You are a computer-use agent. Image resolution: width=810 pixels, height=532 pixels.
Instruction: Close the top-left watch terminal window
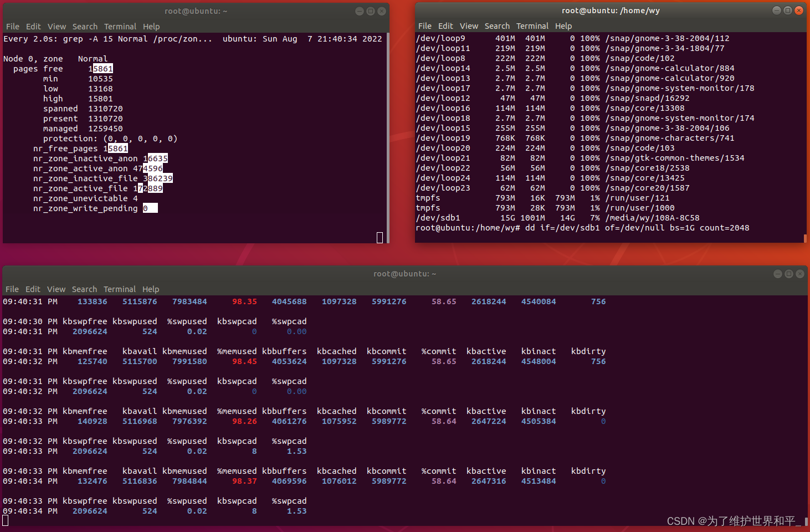pos(382,11)
